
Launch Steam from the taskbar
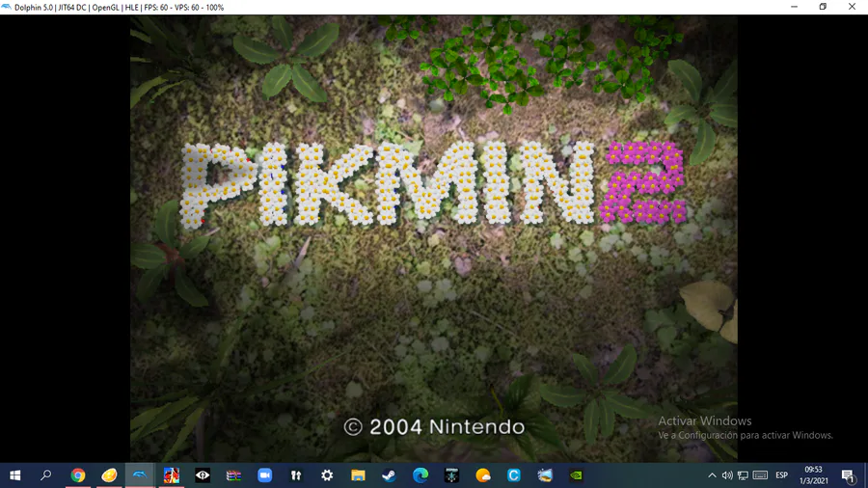(x=390, y=475)
